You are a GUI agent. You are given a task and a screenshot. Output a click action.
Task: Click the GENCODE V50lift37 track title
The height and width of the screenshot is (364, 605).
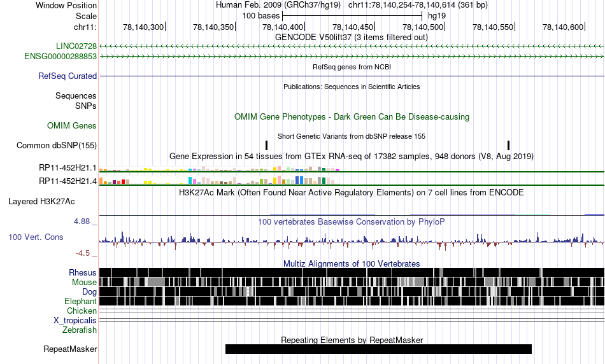351,38
